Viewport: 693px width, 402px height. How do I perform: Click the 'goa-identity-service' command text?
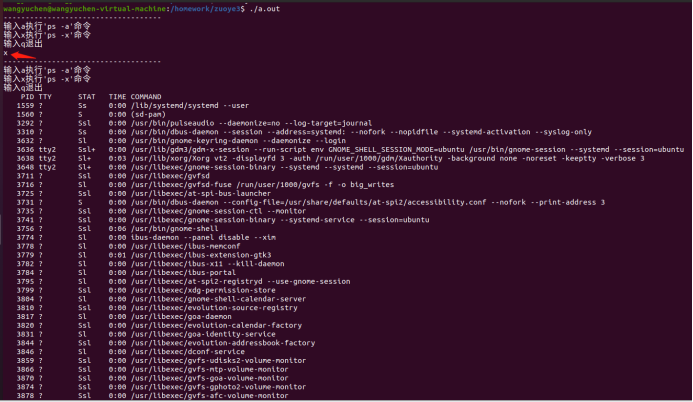[x=203, y=334]
